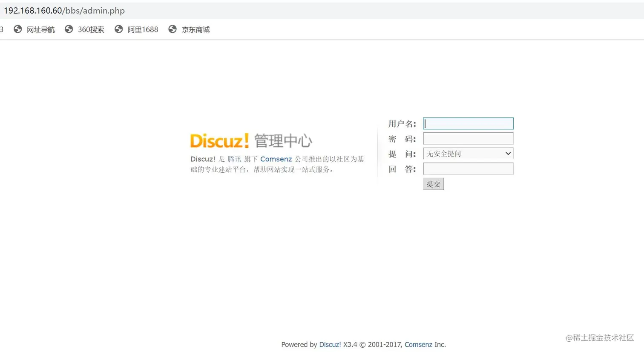644x352 pixels.
Task: Open the 阿里1688 bookmark
Action: (x=143, y=29)
